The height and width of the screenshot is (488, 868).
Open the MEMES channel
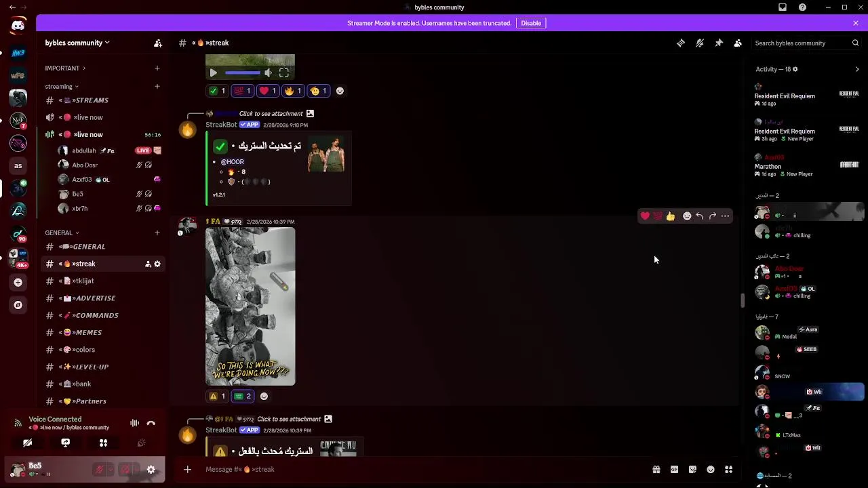[x=102, y=332]
